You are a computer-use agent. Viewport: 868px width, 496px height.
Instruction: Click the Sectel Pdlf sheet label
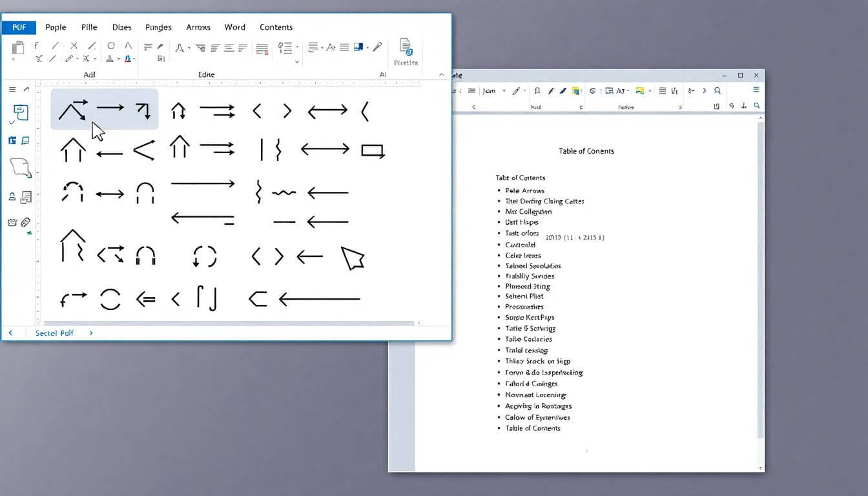coord(54,333)
